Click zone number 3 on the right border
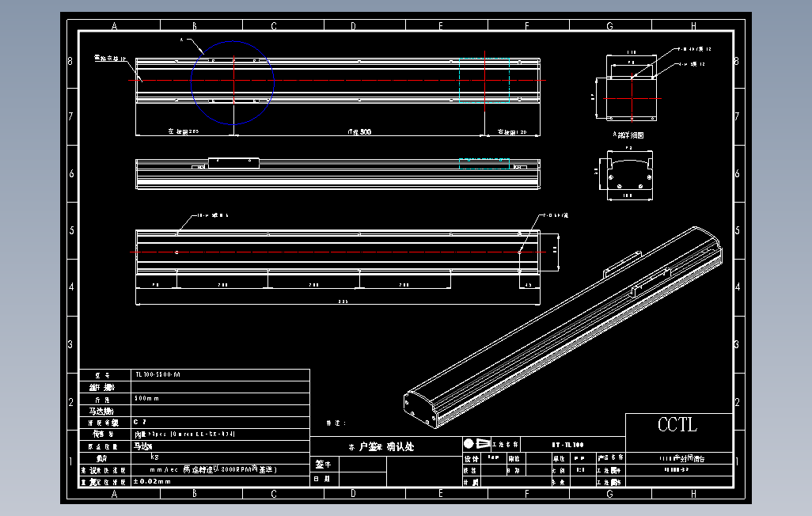Image resolution: width=812 pixels, height=516 pixels. (736, 344)
